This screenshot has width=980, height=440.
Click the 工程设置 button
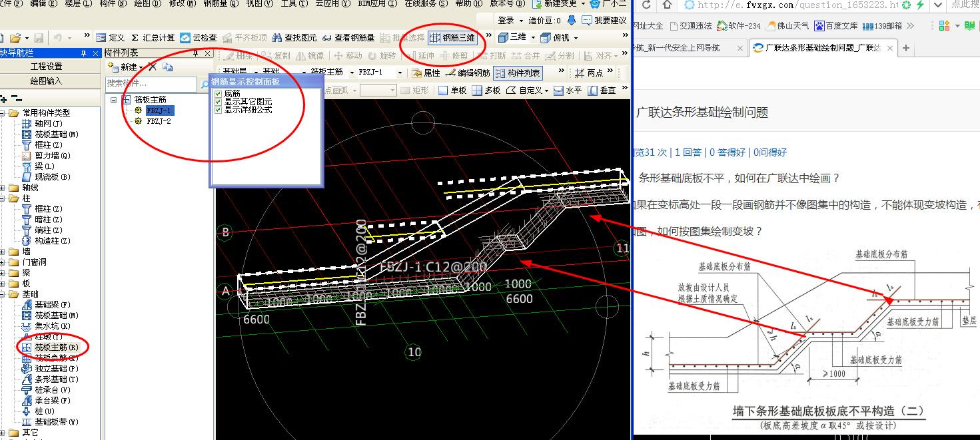(47, 67)
